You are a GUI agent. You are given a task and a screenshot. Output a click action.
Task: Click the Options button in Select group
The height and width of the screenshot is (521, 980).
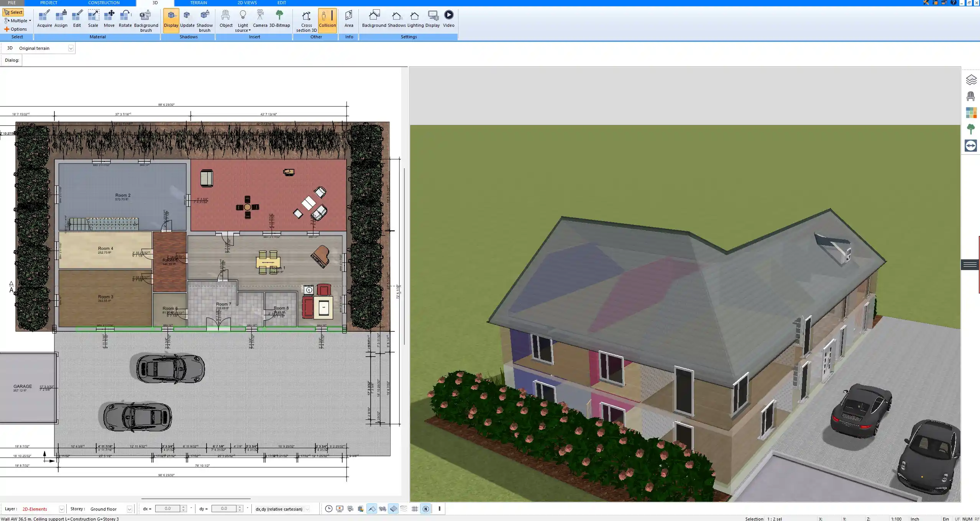[16, 29]
